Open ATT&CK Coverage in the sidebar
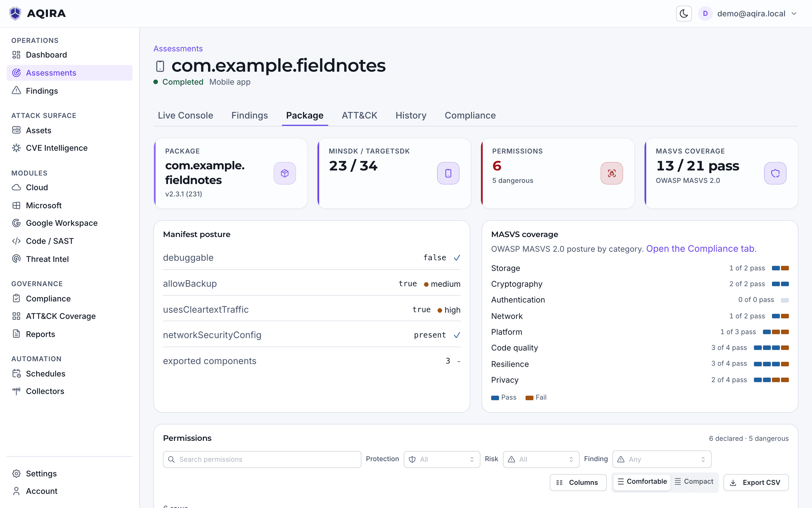Image resolution: width=812 pixels, height=508 pixels. (69, 316)
